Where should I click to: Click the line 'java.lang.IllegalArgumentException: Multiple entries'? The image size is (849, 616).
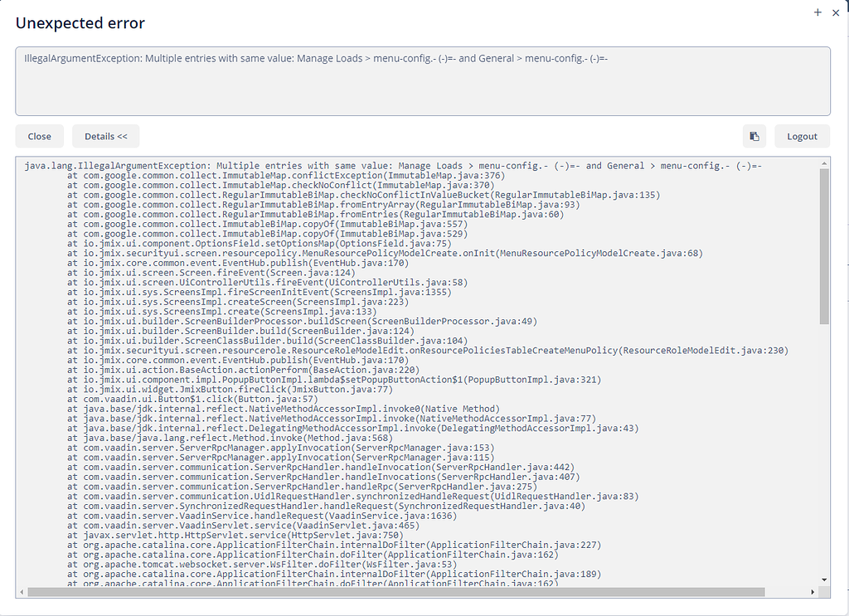point(393,166)
